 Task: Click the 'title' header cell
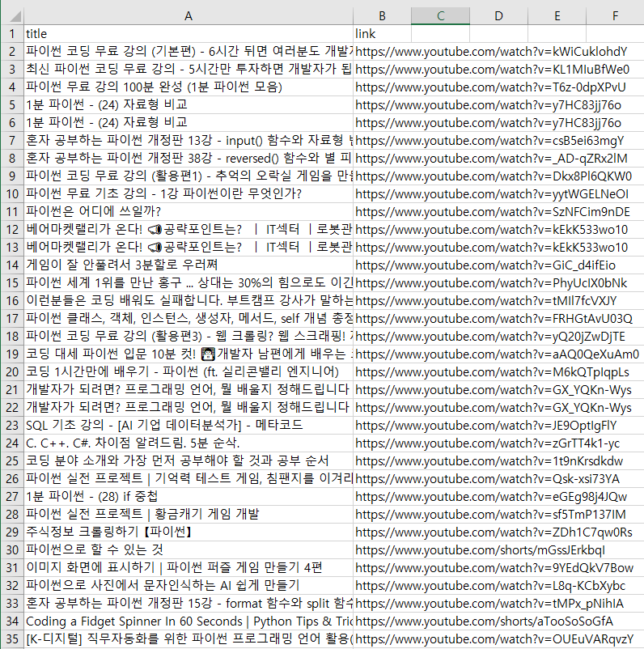(189, 33)
